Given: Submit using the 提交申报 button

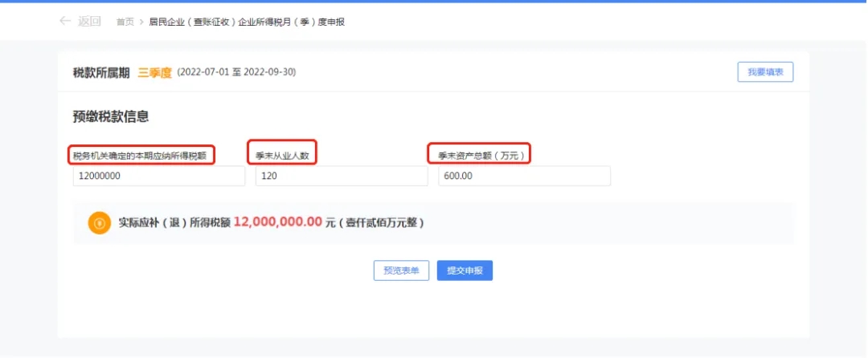Looking at the screenshot, I should [x=465, y=271].
